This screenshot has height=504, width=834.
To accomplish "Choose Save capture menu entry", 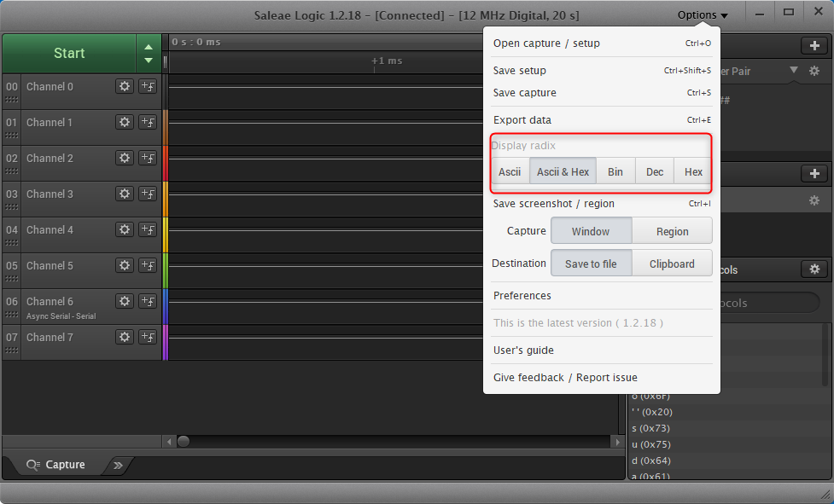I will [x=602, y=92].
